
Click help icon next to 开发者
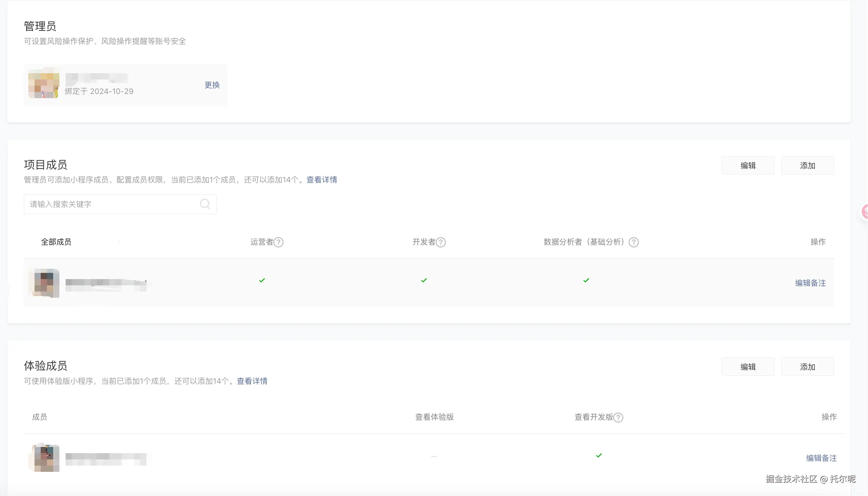click(x=441, y=242)
